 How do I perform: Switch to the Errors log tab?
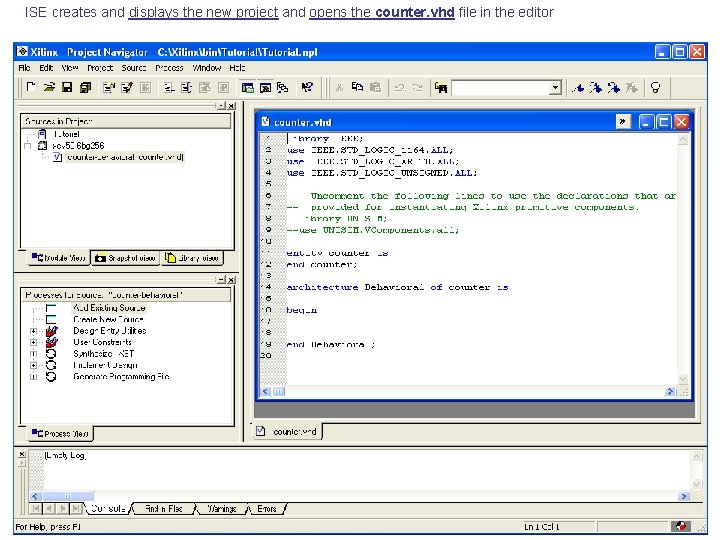(267, 509)
